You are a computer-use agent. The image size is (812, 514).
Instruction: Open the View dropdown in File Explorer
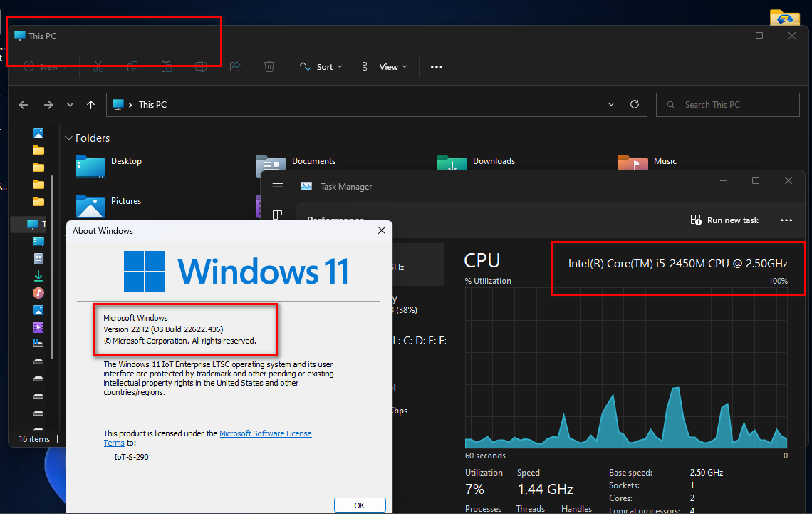pyautogui.click(x=385, y=66)
